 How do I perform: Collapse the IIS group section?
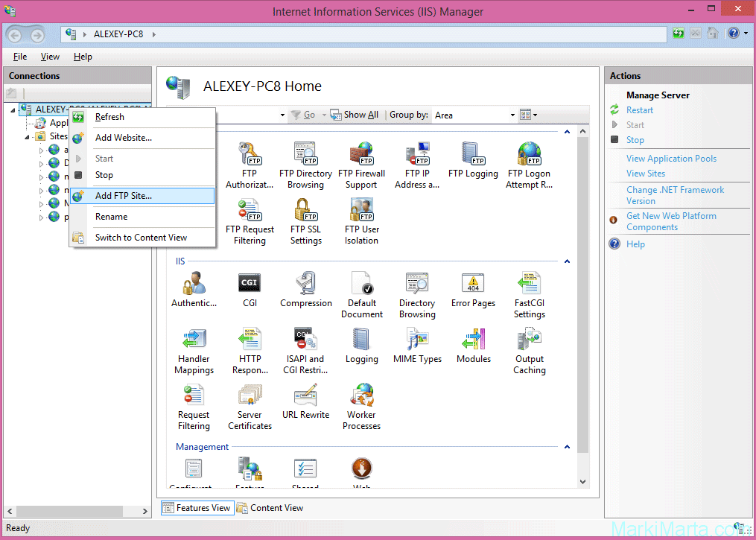coord(567,261)
